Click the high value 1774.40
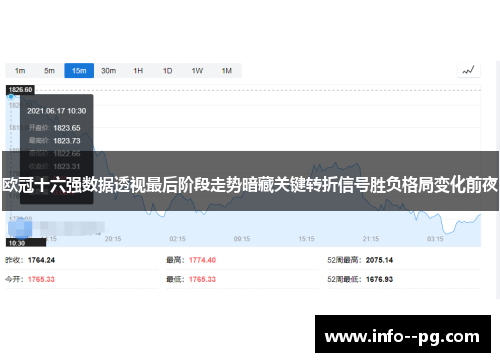 point(202,260)
